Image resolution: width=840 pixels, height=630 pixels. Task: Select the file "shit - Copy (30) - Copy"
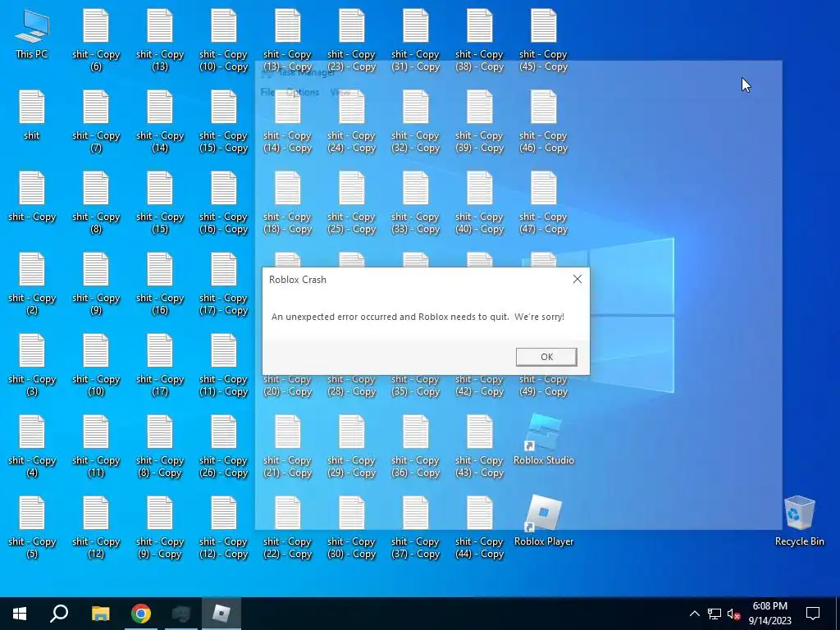click(x=351, y=527)
